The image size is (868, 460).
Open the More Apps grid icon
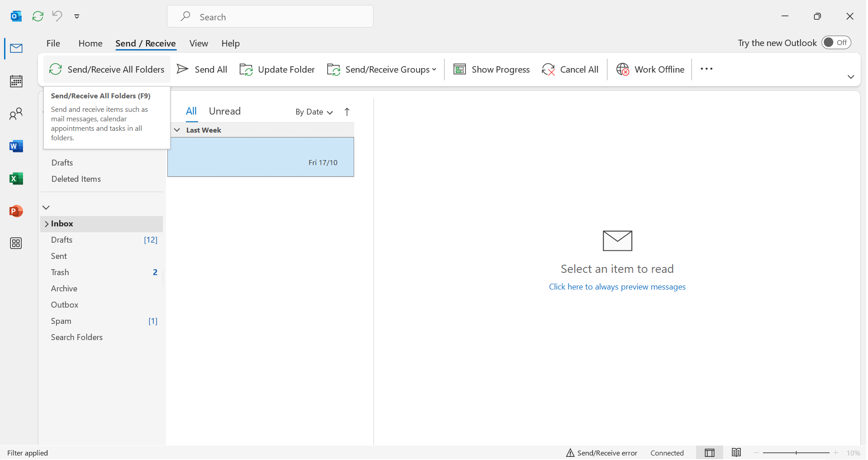point(16,244)
